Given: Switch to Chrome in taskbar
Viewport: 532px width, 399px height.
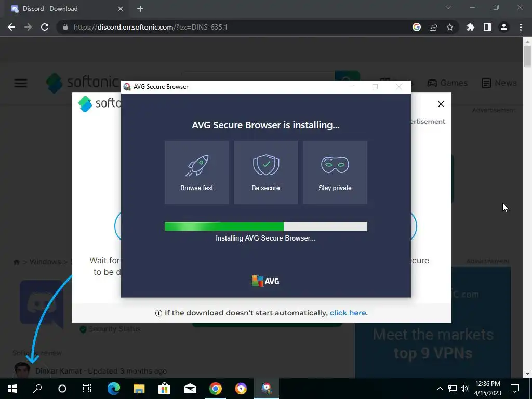Looking at the screenshot, I should (216, 389).
